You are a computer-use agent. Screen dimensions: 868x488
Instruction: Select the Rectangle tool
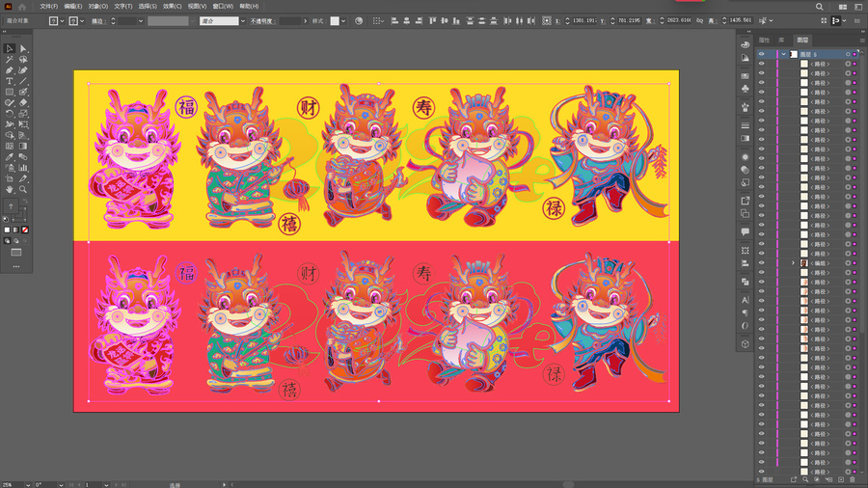(x=10, y=92)
